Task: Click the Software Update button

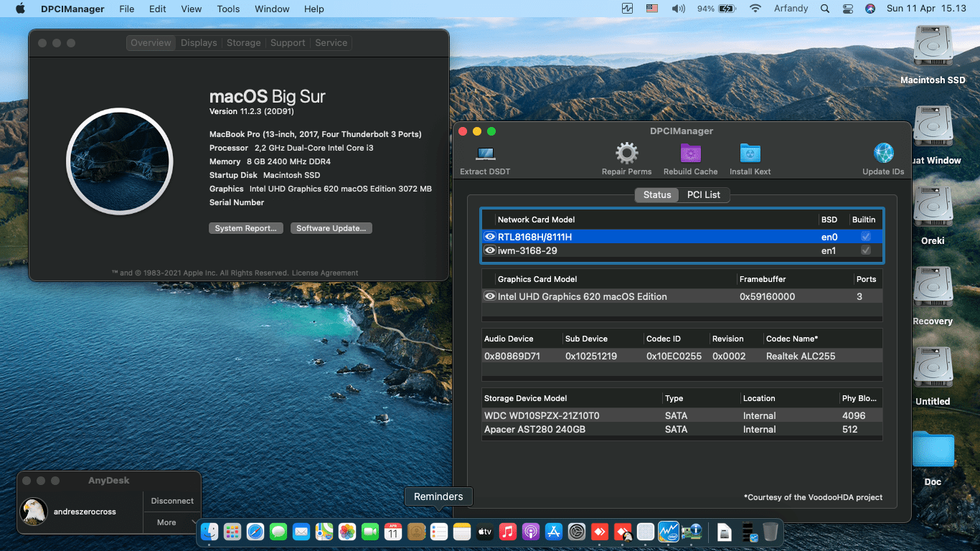Action: coord(331,228)
